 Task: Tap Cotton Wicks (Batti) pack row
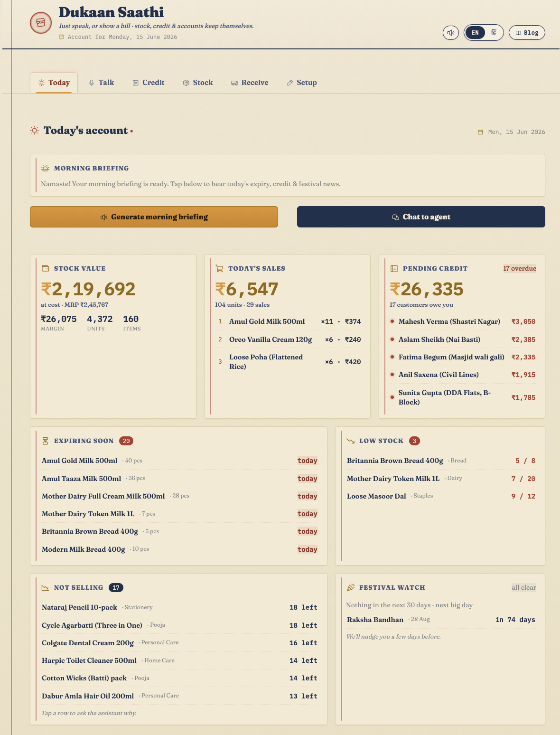coord(179,678)
